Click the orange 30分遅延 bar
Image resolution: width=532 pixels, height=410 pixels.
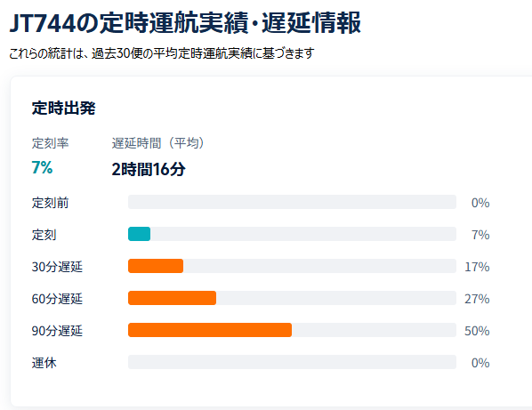point(156,266)
